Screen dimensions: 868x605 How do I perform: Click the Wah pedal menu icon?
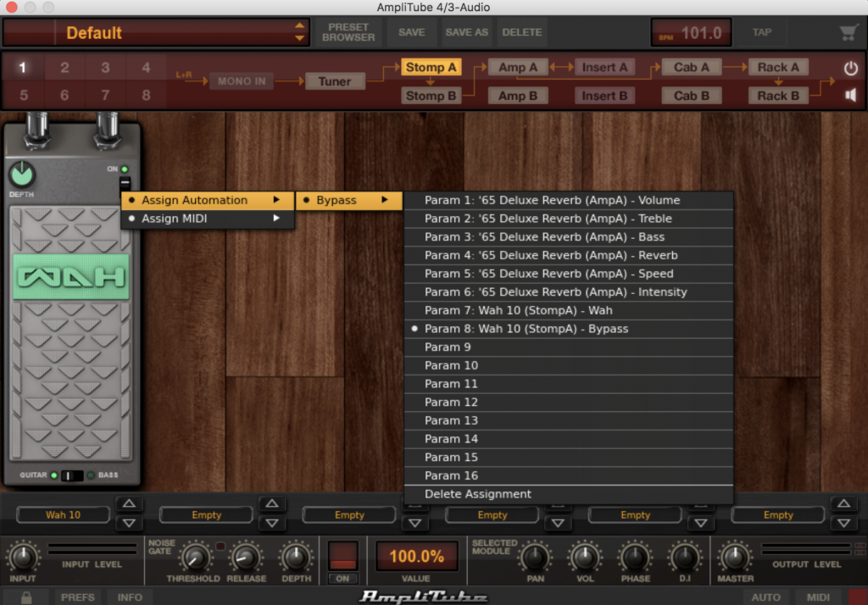(125, 183)
